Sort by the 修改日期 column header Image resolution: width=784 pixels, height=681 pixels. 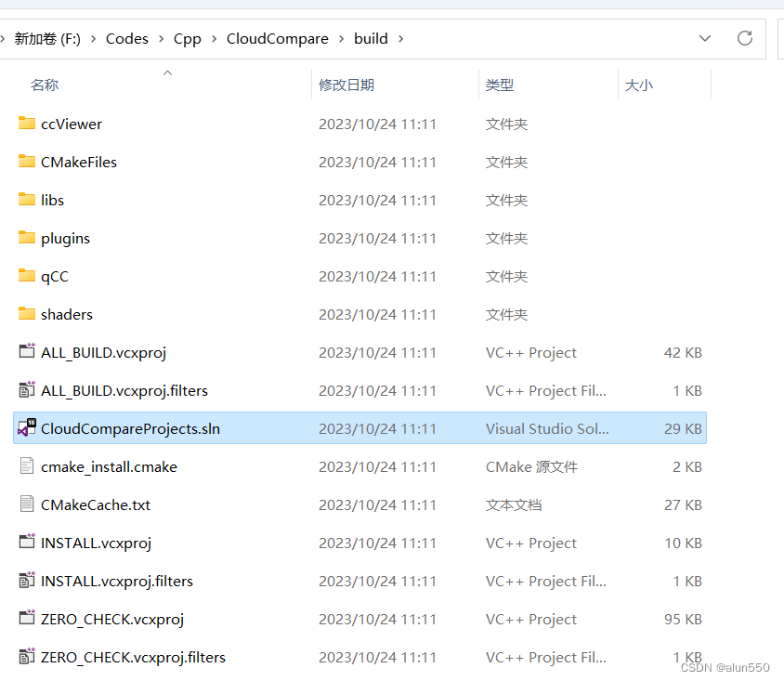[346, 85]
